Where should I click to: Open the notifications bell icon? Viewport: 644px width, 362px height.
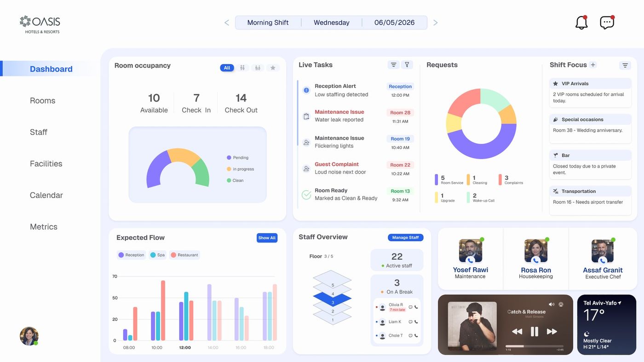[x=581, y=22]
